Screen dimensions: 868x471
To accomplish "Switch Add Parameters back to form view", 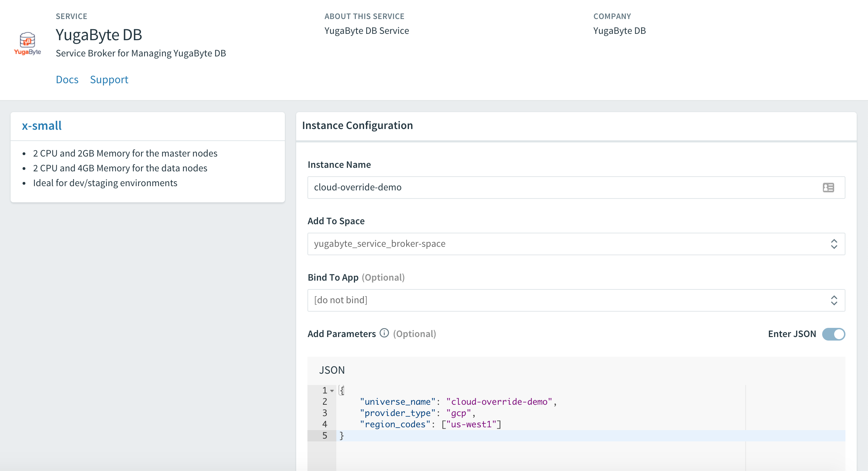I will click(834, 334).
